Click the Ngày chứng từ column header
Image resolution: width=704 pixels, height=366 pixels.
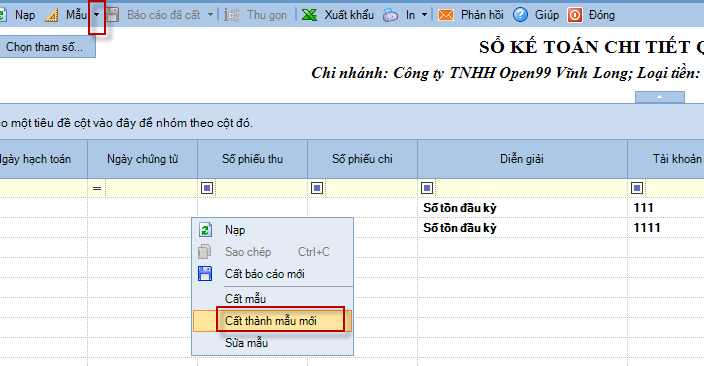click(142, 159)
